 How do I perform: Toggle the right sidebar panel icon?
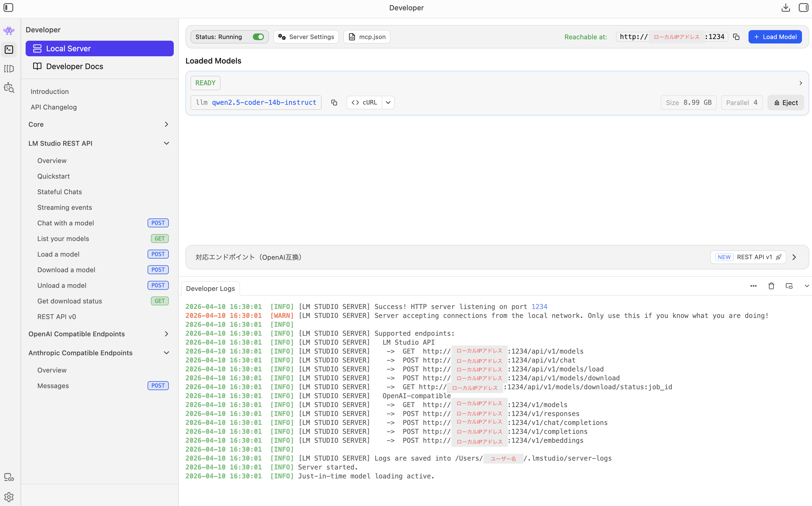[803, 7]
